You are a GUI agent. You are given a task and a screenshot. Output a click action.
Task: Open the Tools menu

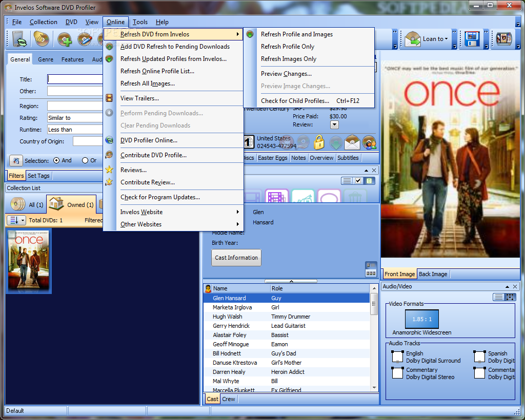click(140, 22)
